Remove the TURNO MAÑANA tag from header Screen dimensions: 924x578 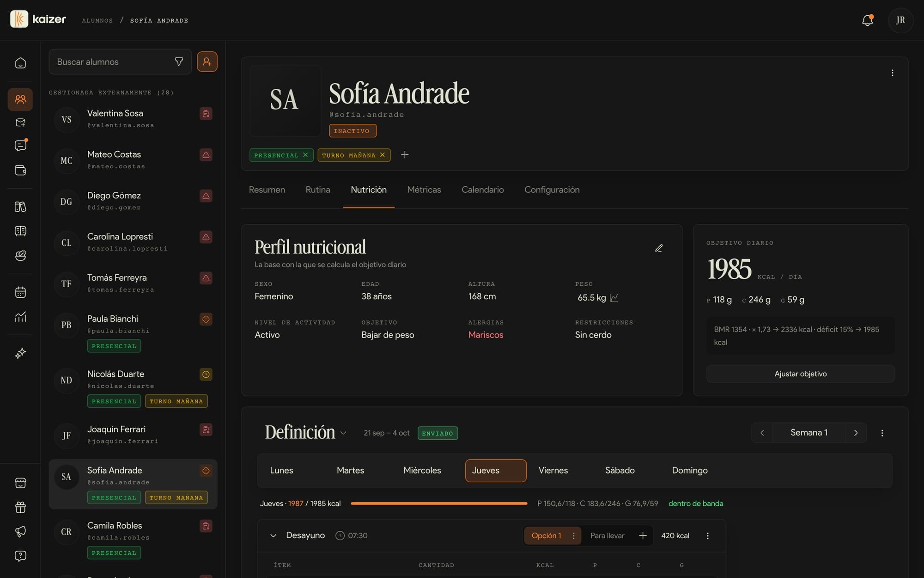(x=383, y=155)
